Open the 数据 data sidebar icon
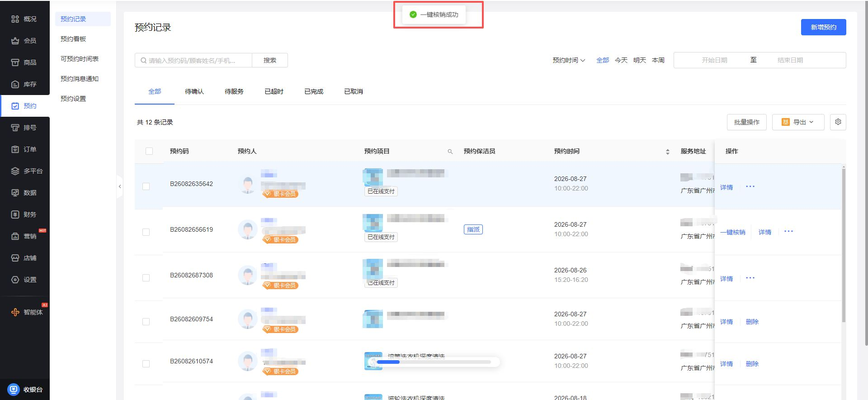This screenshot has width=868, height=400. point(15,193)
